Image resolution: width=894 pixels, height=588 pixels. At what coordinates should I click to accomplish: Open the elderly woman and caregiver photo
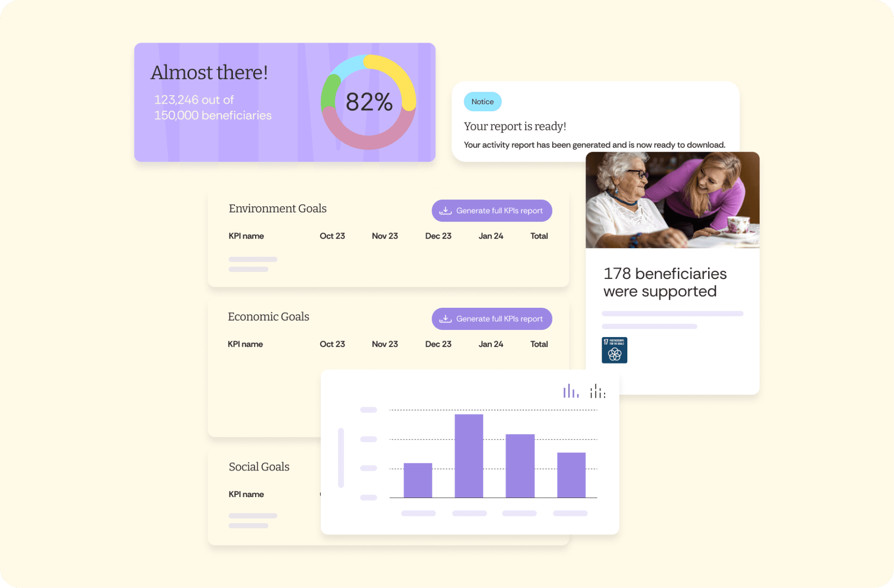(672, 200)
